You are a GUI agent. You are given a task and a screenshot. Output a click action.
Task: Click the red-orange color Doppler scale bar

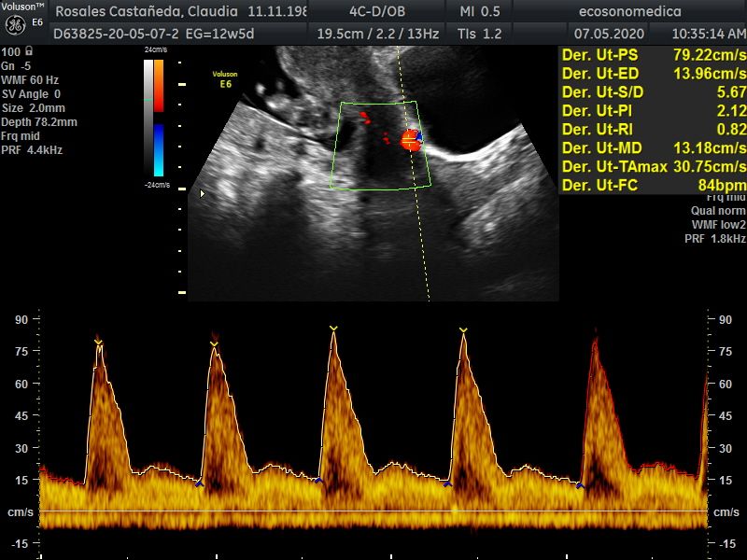158,86
